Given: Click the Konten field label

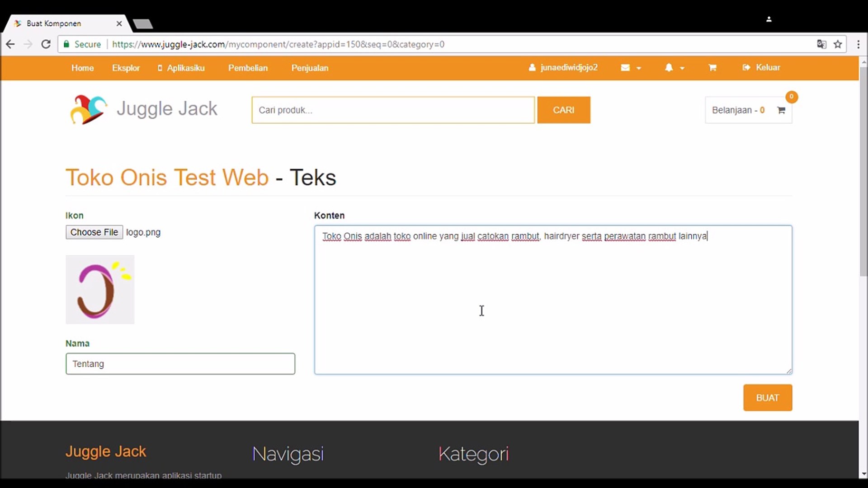Looking at the screenshot, I should (329, 216).
